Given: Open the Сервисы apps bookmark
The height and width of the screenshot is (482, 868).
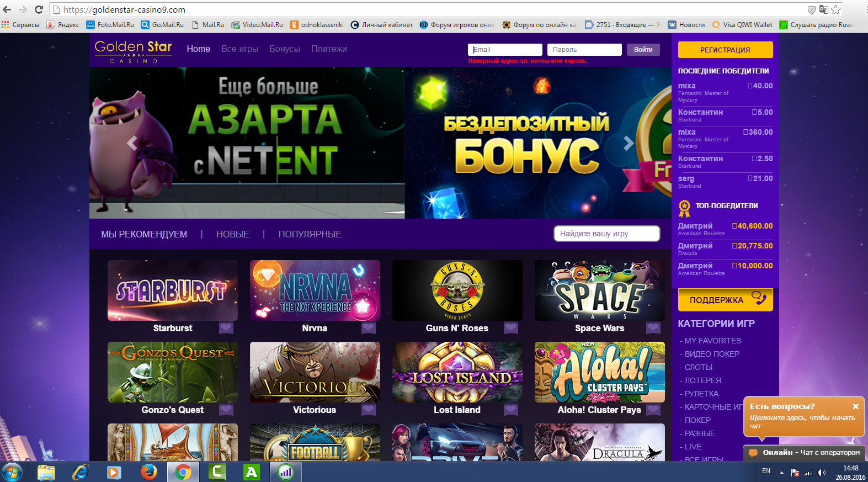Looking at the screenshot, I should click(20, 25).
